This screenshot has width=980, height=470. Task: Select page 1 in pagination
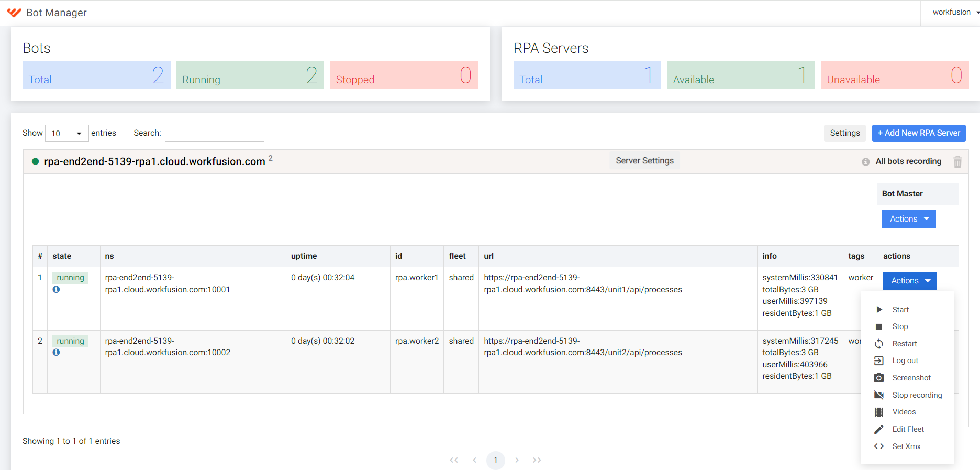pyautogui.click(x=495, y=460)
